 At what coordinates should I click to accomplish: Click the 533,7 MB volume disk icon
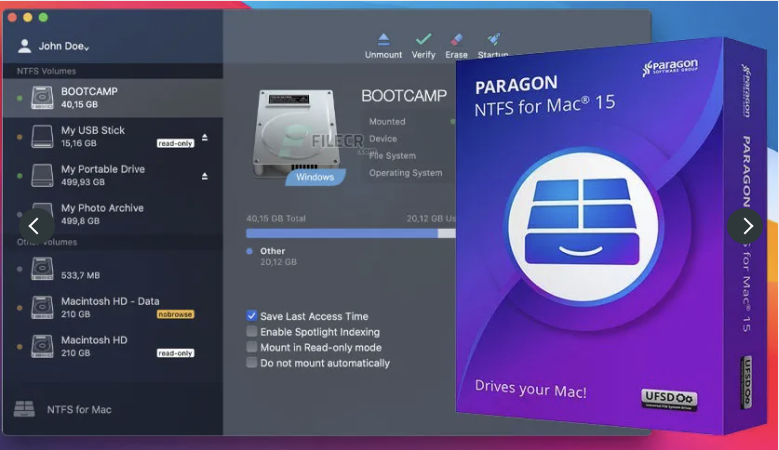(x=42, y=269)
